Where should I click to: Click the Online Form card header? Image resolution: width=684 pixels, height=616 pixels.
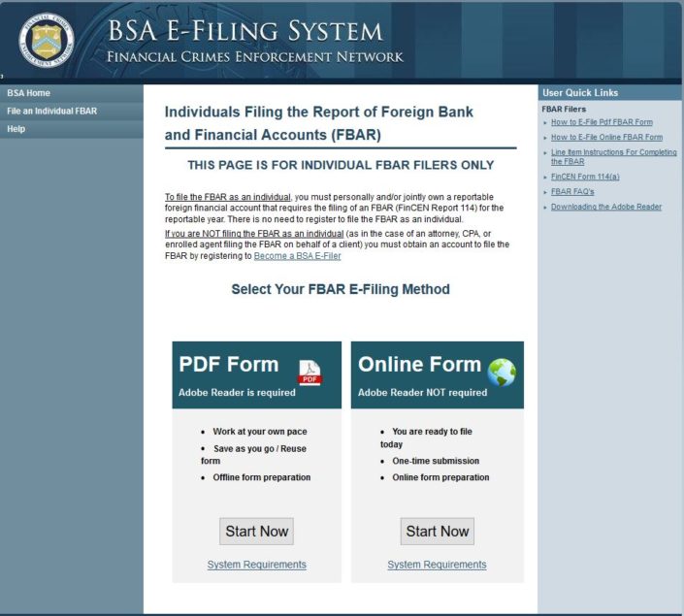coord(419,365)
